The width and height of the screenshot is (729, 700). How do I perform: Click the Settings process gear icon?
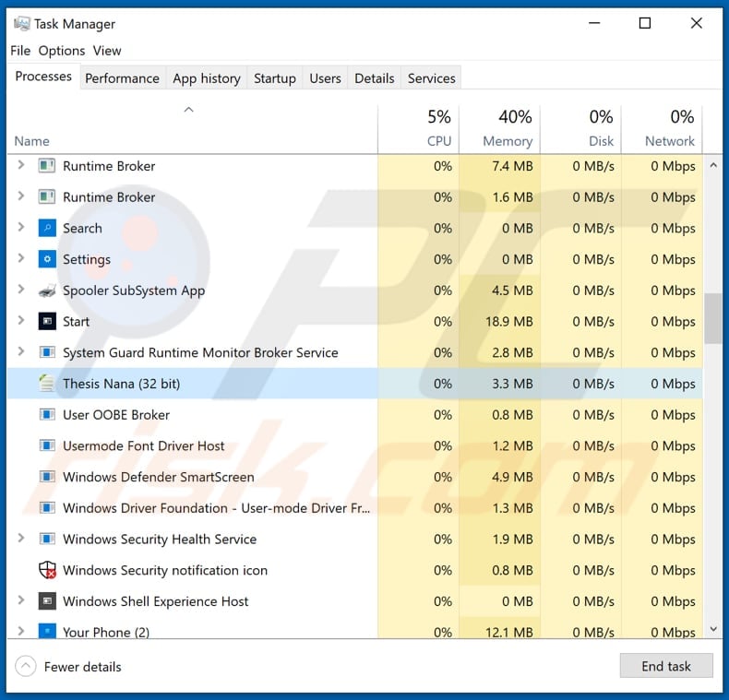point(47,259)
